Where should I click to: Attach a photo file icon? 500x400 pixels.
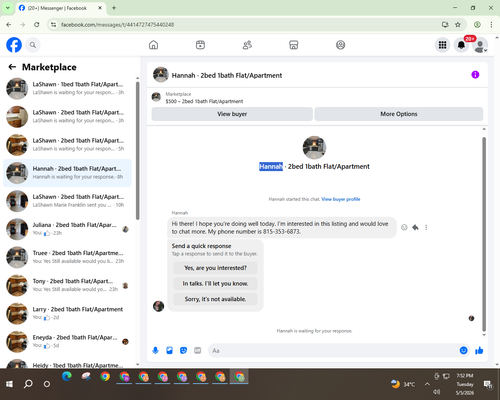tap(169, 350)
